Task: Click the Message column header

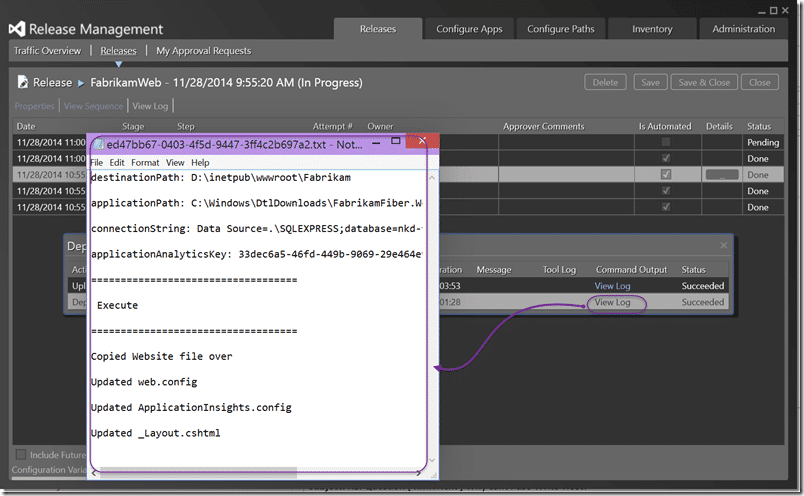Action: (x=494, y=269)
